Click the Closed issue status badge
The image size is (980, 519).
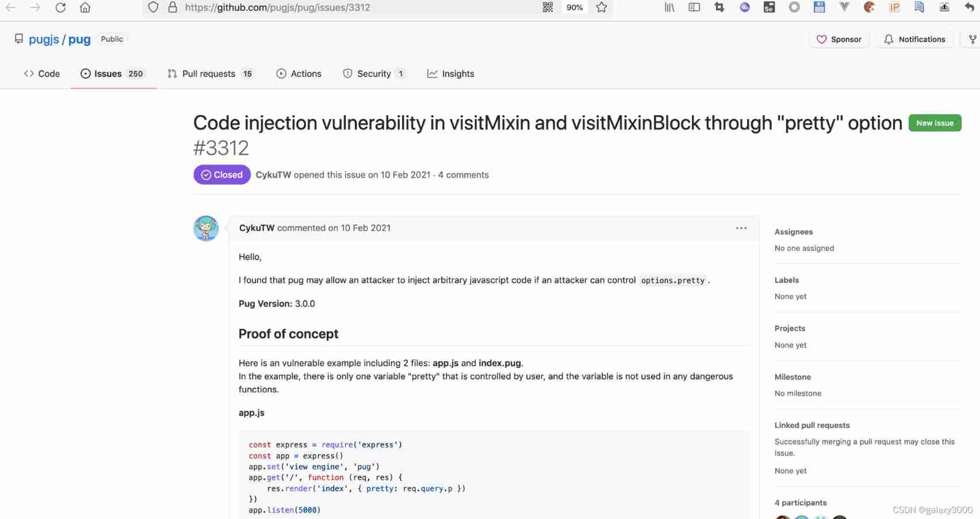pyautogui.click(x=222, y=175)
